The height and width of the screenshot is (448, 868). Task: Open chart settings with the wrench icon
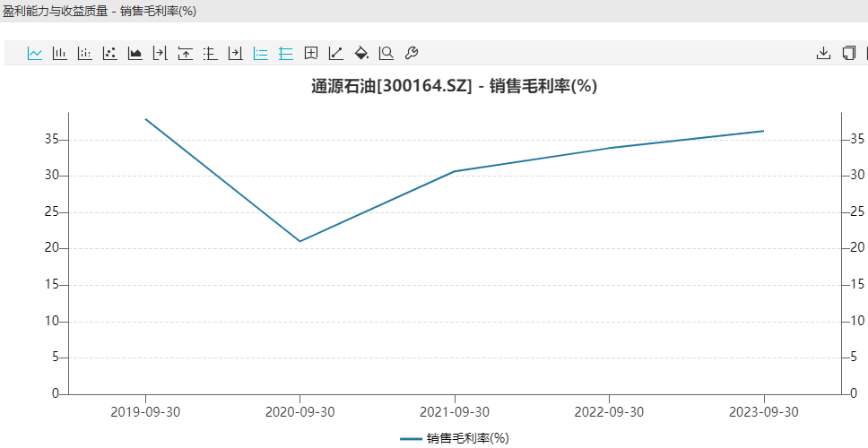[412, 53]
